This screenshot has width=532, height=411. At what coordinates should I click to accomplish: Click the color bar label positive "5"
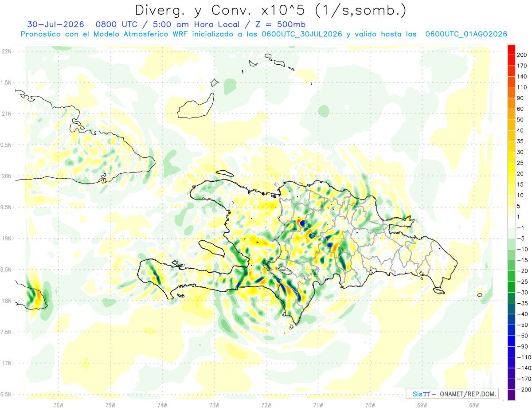point(519,206)
